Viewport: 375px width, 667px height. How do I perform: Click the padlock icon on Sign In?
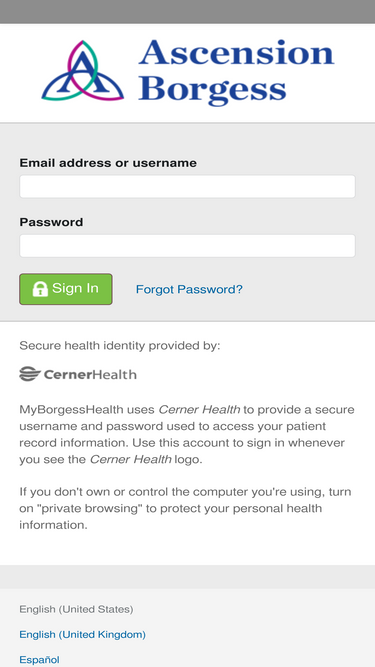[x=40, y=289]
